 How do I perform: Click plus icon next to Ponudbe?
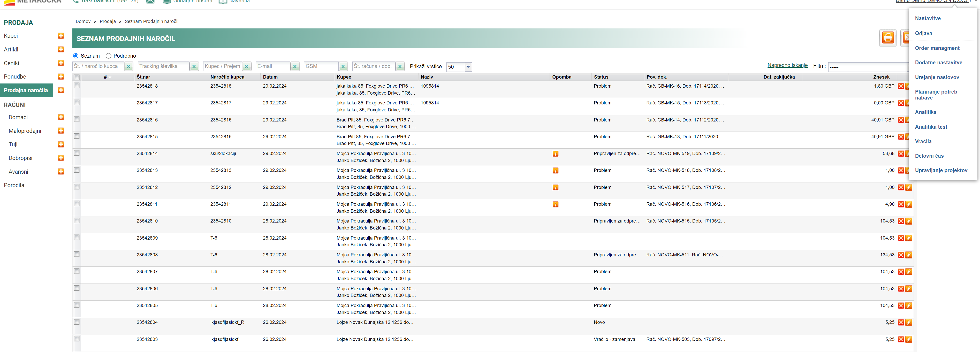point(61,76)
